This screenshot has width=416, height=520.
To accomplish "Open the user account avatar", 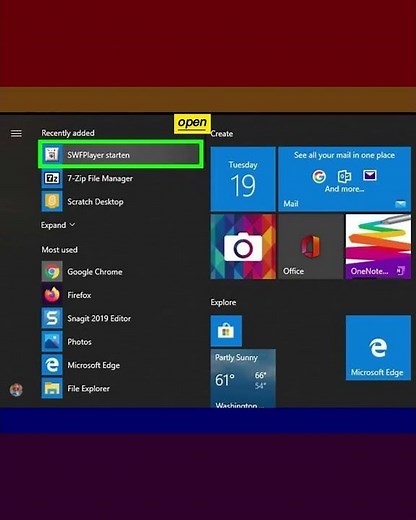I will click(16, 389).
